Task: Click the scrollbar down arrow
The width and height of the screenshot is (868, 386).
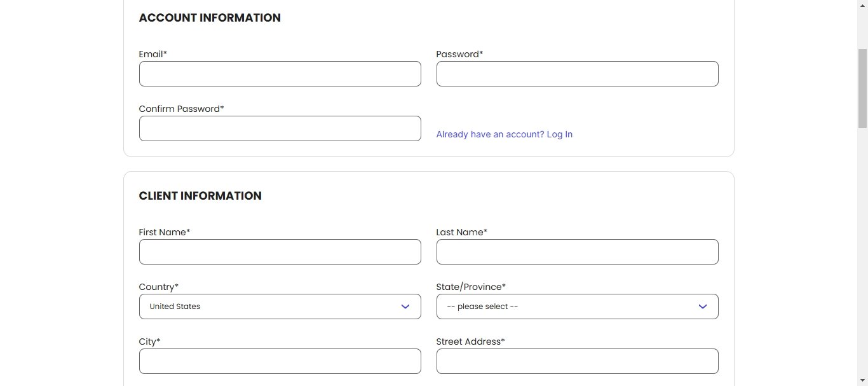Action: [x=862, y=380]
